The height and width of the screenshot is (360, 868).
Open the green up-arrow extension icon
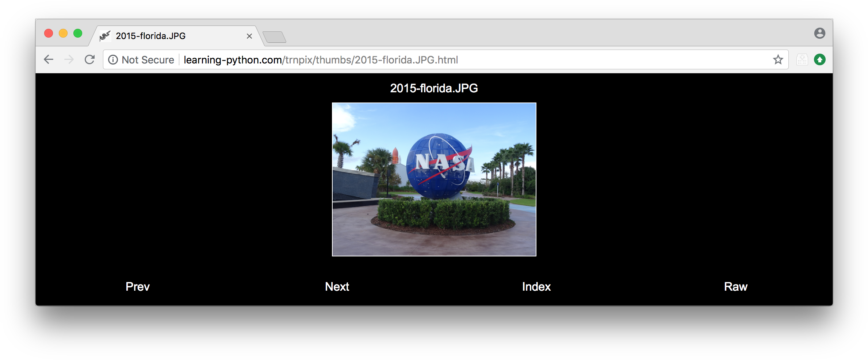(x=820, y=59)
